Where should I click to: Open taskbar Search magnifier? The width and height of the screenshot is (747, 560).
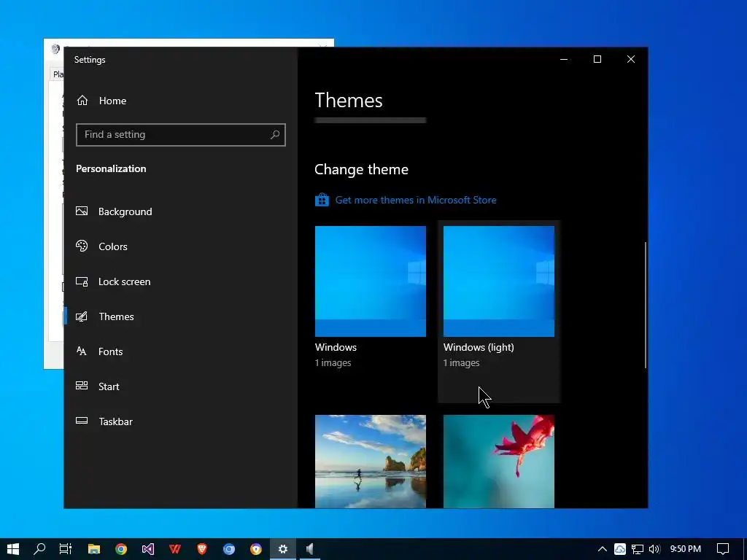click(39, 549)
